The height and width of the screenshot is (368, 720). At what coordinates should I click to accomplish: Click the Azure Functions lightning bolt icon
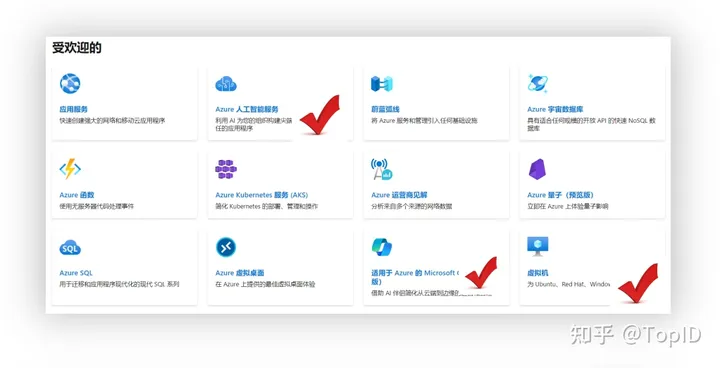[70, 169]
